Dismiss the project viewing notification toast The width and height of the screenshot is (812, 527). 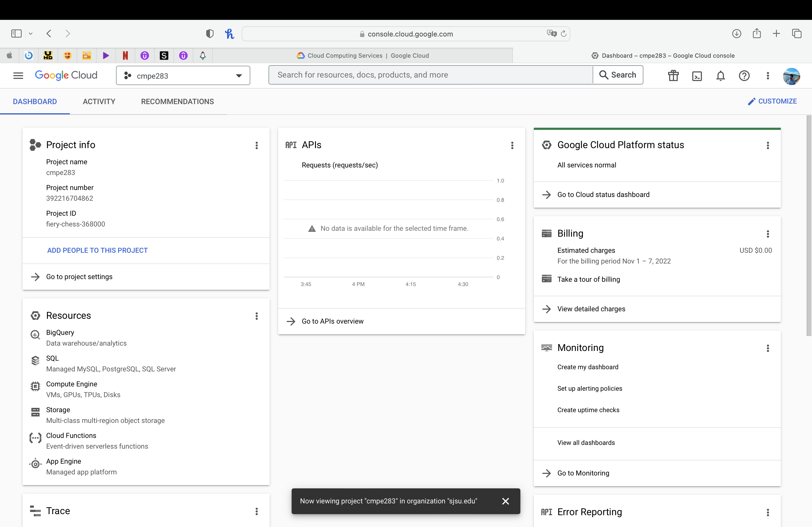pos(505,501)
